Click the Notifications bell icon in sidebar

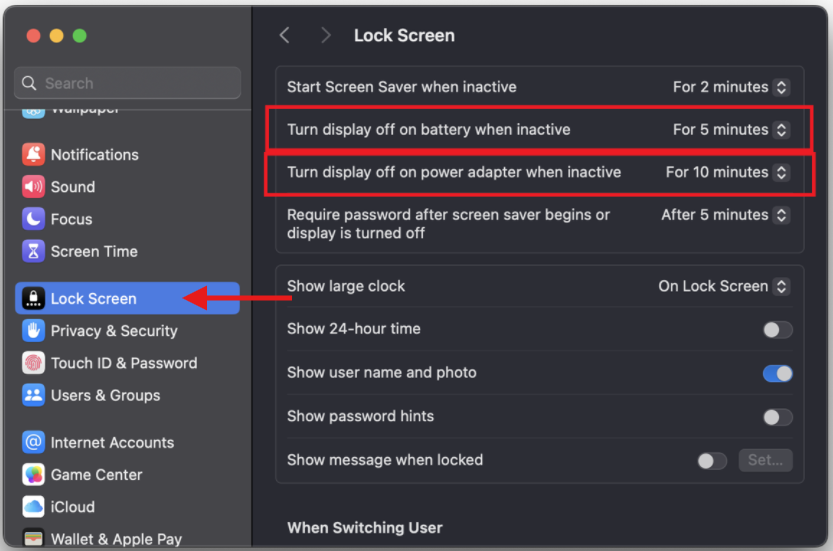pos(34,155)
